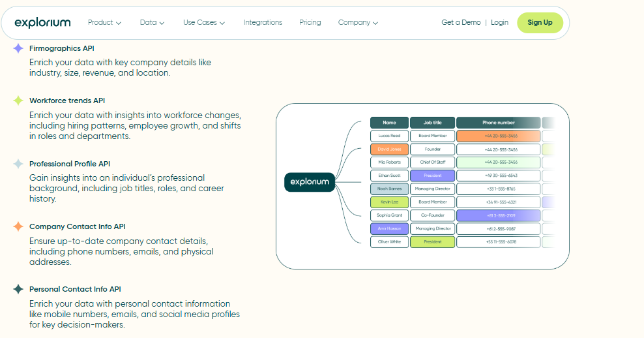This screenshot has width=644, height=338.
Task: Click the Workforce trends API description paragraph
Action: click(x=135, y=125)
